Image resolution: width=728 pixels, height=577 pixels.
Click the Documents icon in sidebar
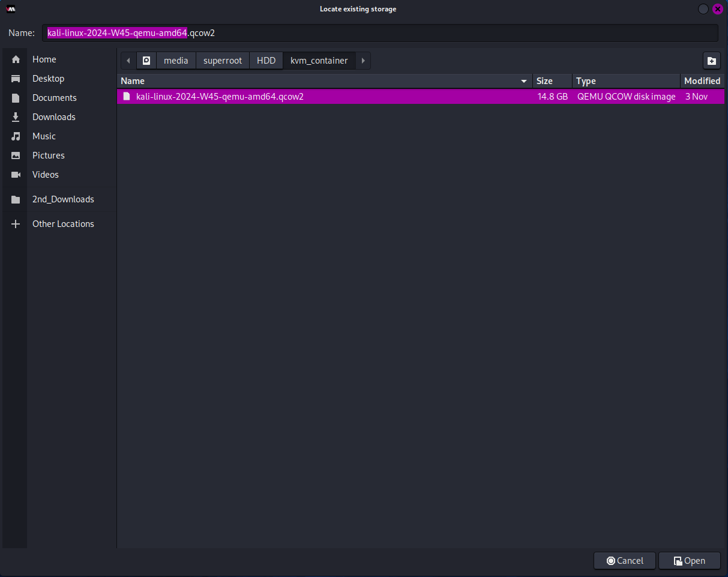(x=16, y=98)
